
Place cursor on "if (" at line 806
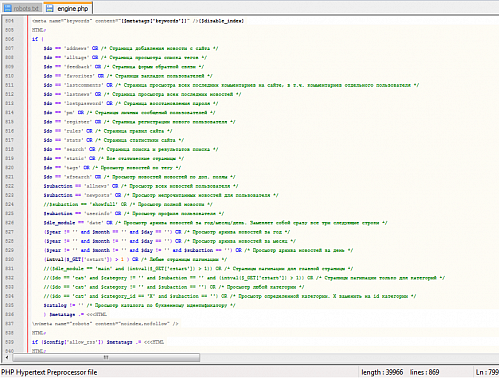coord(38,39)
